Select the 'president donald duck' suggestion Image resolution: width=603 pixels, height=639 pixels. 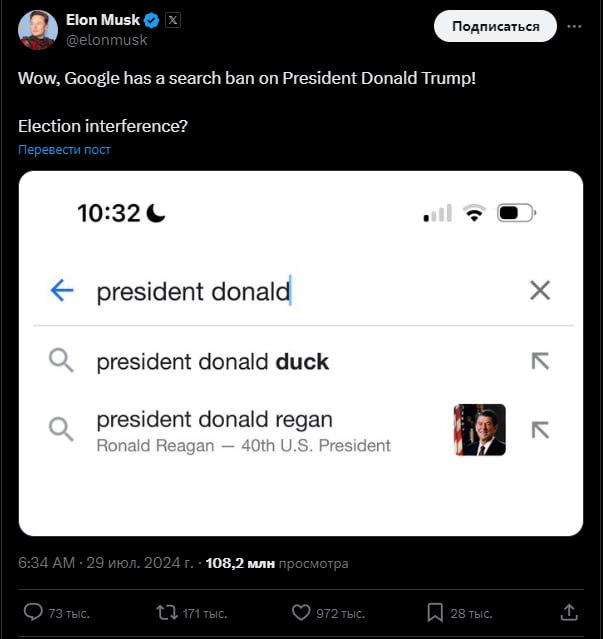point(212,362)
